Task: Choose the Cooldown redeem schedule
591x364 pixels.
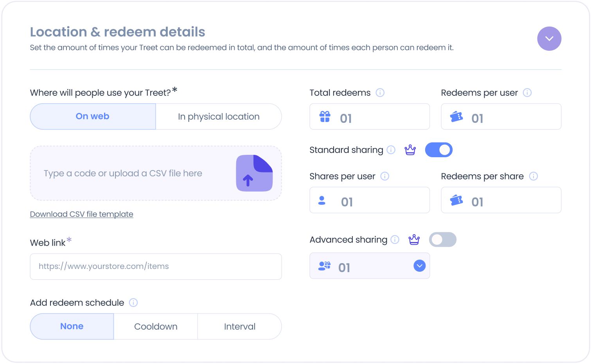Action: [x=156, y=326]
